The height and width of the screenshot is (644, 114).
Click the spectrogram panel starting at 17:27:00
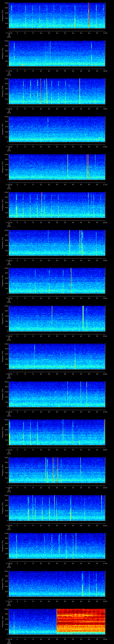pyautogui.click(x=57, y=432)
